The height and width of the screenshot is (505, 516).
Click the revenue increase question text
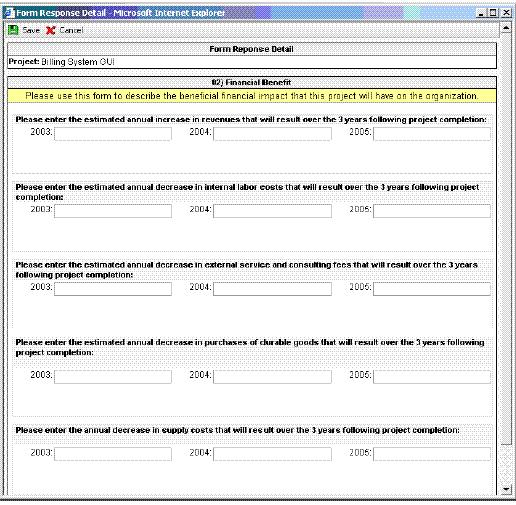[251, 120]
